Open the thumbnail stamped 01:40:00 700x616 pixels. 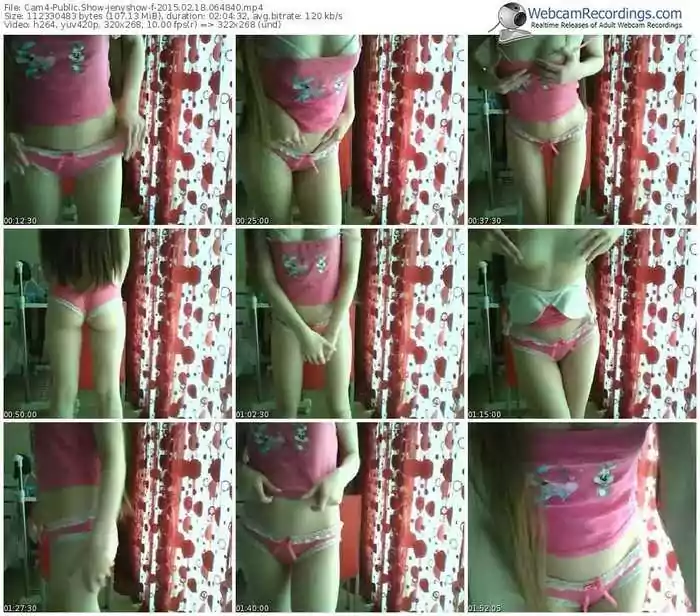350,517
